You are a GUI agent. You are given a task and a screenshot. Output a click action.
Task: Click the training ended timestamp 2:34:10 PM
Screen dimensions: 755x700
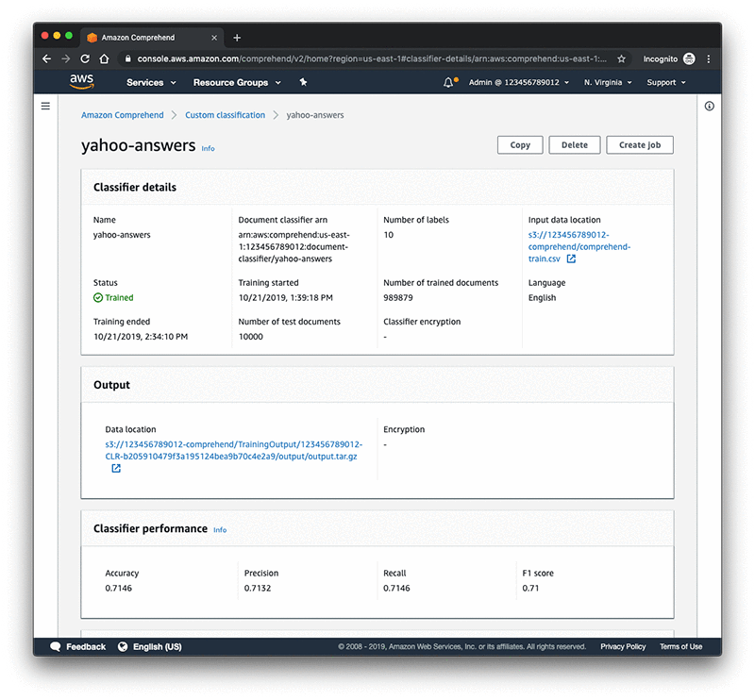point(141,337)
